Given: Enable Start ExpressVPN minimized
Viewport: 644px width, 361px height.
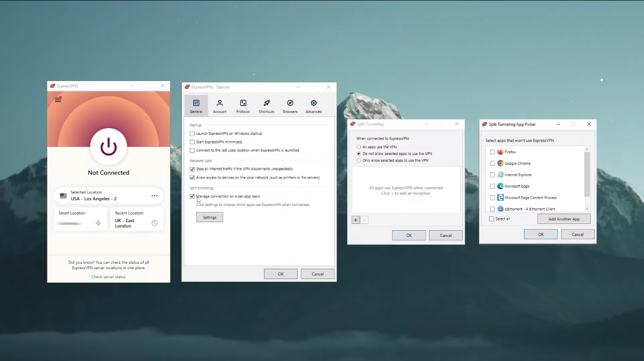Looking at the screenshot, I should [192, 142].
